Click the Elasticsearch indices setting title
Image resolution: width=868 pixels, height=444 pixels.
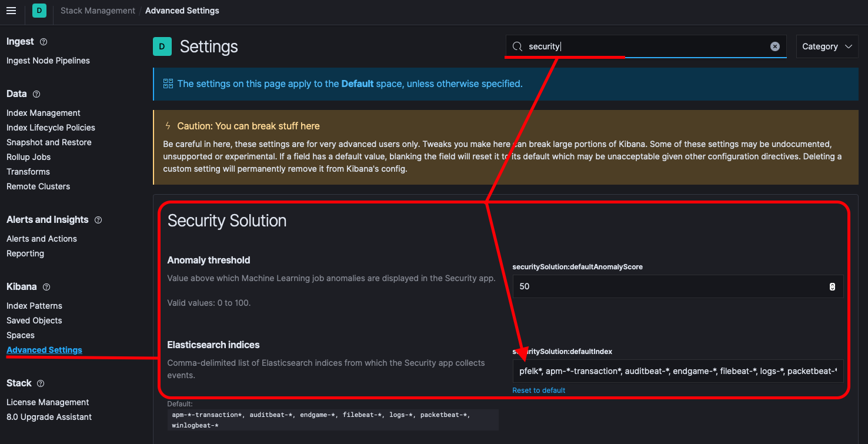coord(213,345)
